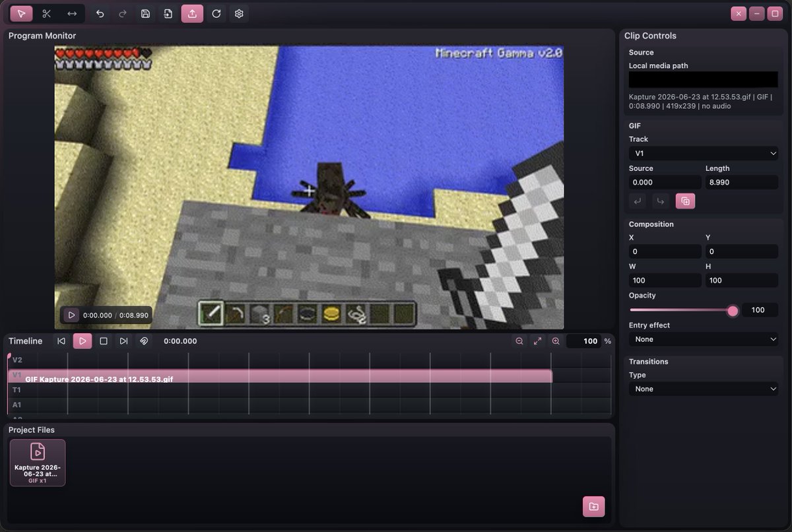Viewport: 792px width, 532px height.
Task: Skip to timeline end
Action: coord(123,341)
